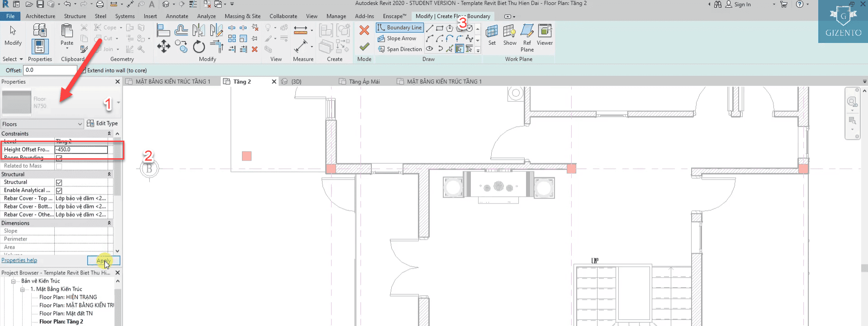Select the Rotate tool
Screen dimensions: 868x326
point(199,47)
